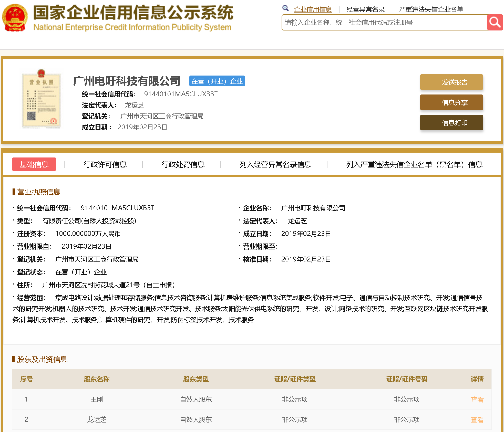Click the 发送报告 button
Screen dimensions: 504x432
451,82
